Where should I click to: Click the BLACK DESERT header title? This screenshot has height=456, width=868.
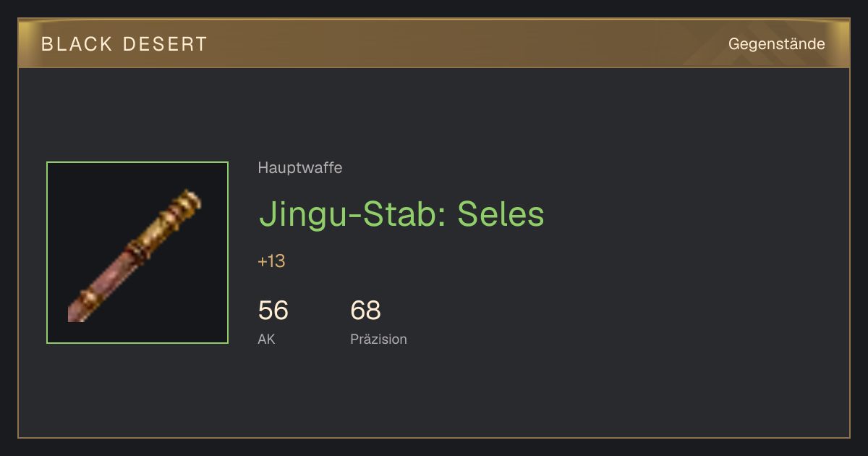[x=124, y=44]
